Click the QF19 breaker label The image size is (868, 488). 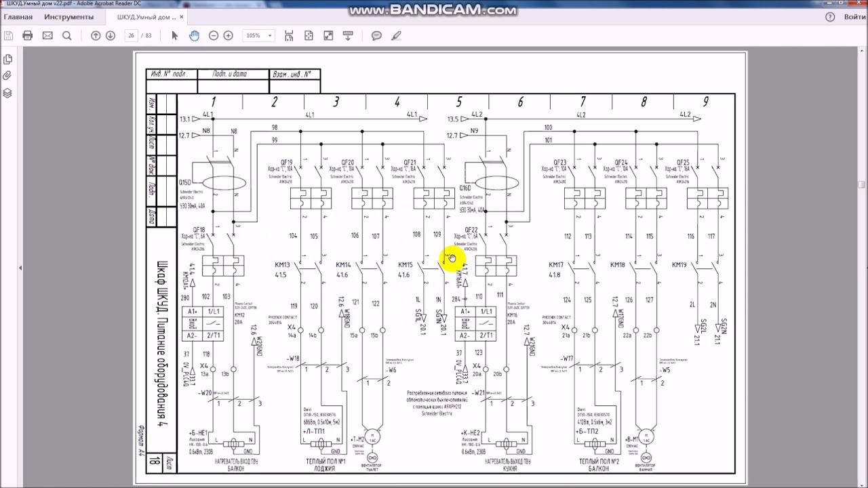(x=285, y=163)
